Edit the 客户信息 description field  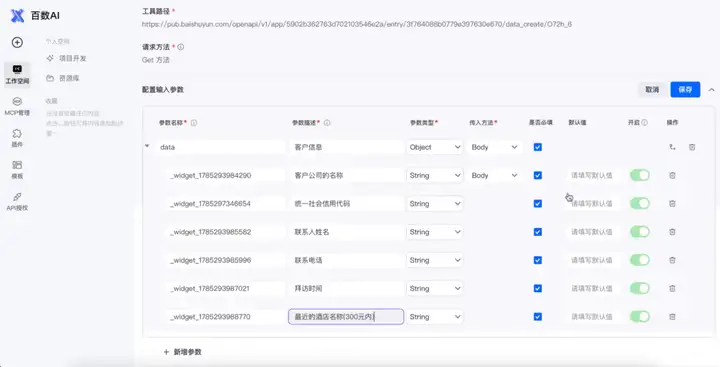(346, 147)
